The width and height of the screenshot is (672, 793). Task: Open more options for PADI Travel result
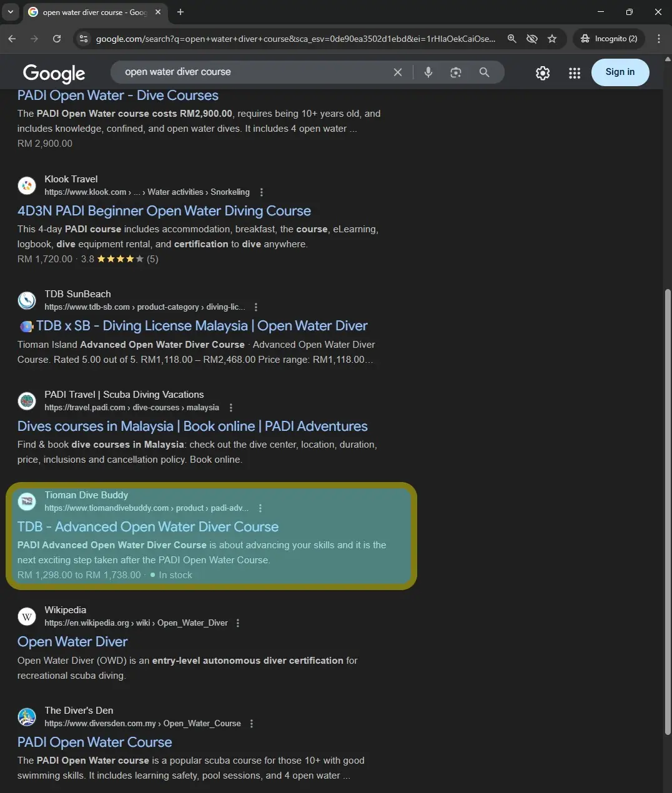click(x=231, y=408)
